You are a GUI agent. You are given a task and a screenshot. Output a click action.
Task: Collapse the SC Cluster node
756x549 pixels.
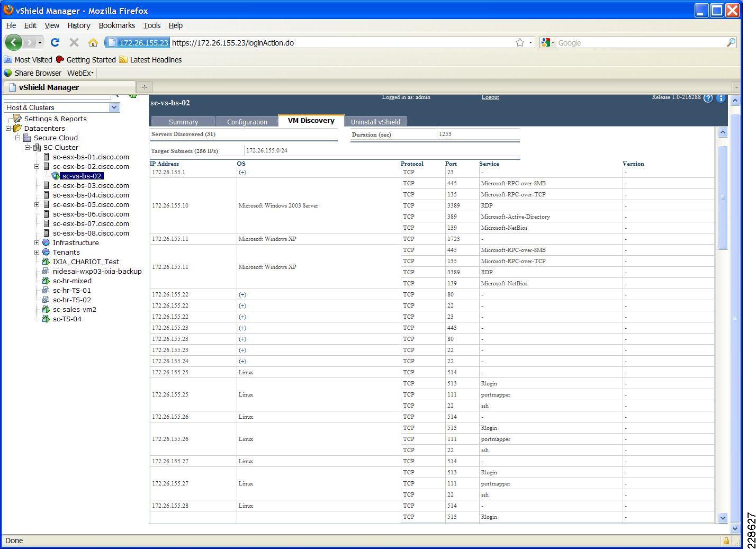[x=28, y=147]
